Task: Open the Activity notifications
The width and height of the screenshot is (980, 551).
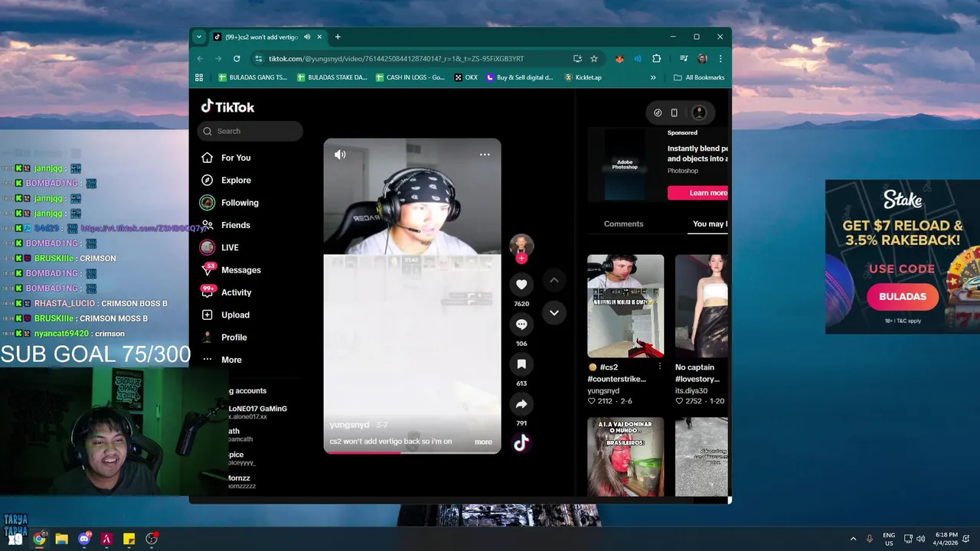Action: tap(236, 292)
